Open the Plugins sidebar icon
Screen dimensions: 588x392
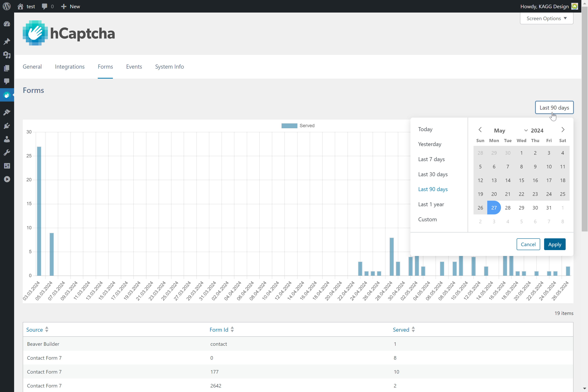[7, 126]
